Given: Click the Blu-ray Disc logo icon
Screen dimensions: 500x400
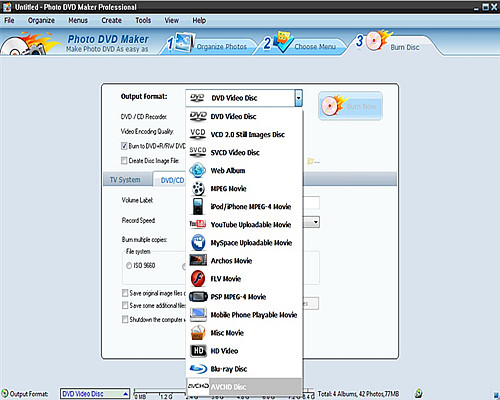Looking at the screenshot, I should pos(198,369).
